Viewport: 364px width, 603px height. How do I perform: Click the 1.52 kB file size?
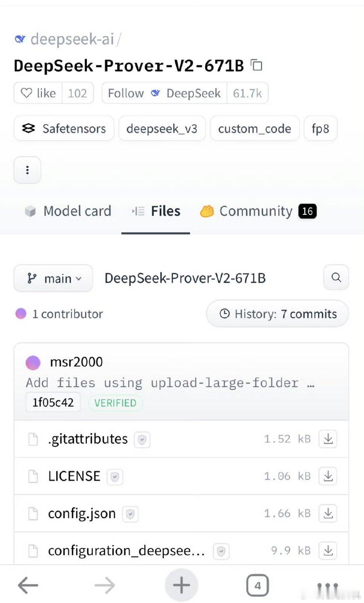(x=287, y=439)
